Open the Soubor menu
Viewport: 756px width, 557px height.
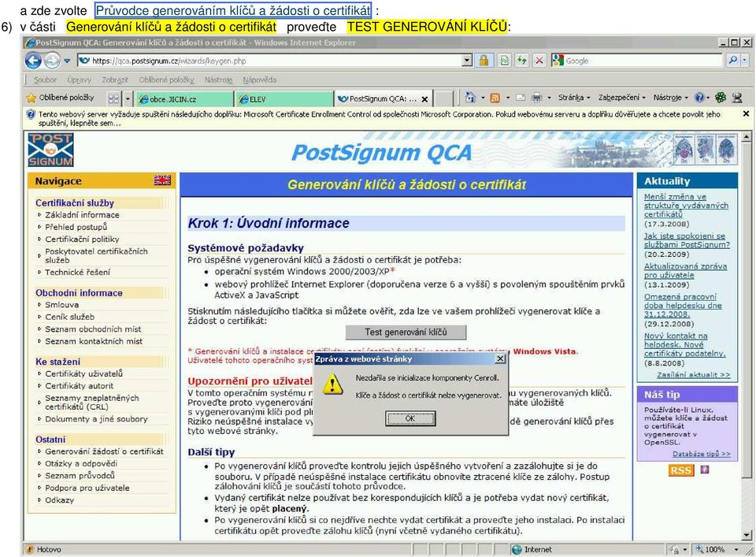click(45, 80)
